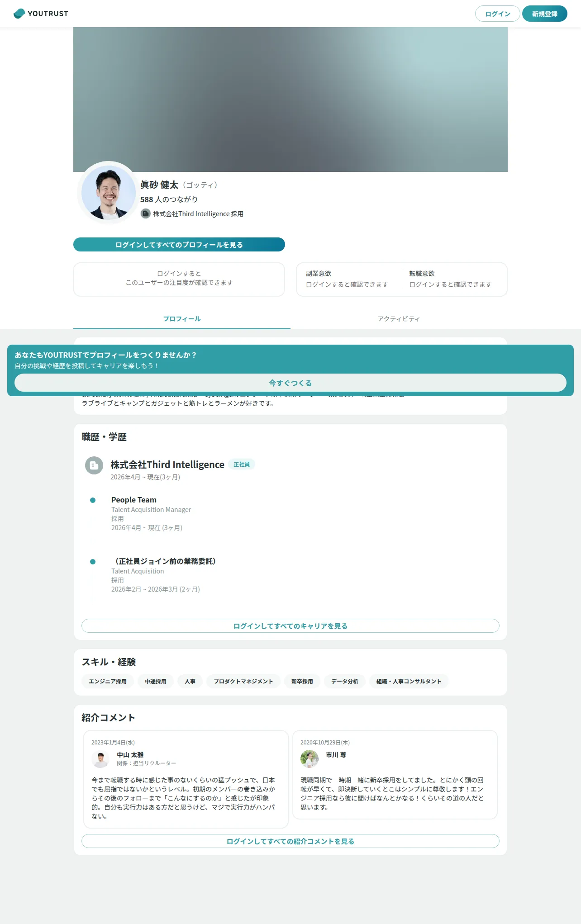Open the profile avatar photo

(x=109, y=193)
